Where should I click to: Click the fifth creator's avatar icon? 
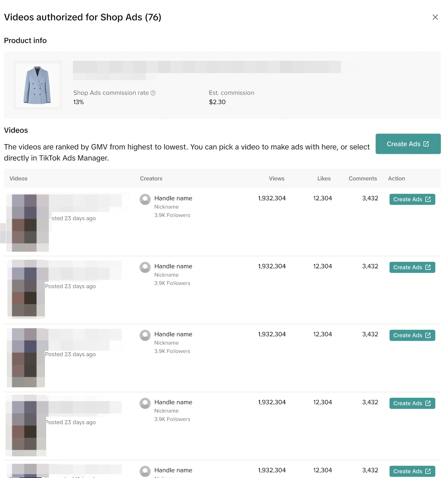tap(145, 471)
